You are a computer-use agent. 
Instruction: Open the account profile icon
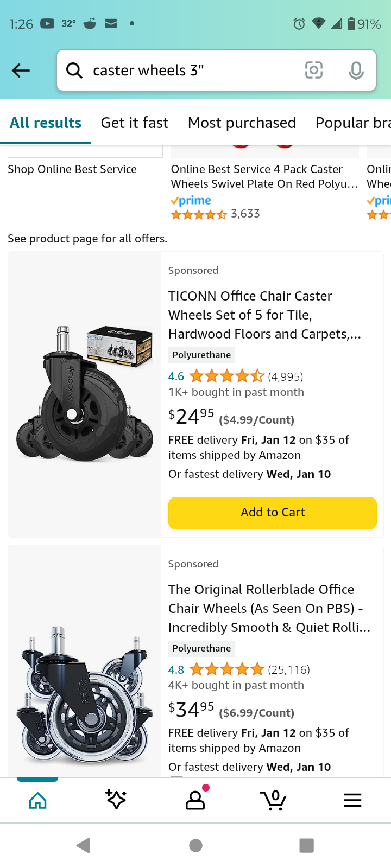click(x=195, y=800)
